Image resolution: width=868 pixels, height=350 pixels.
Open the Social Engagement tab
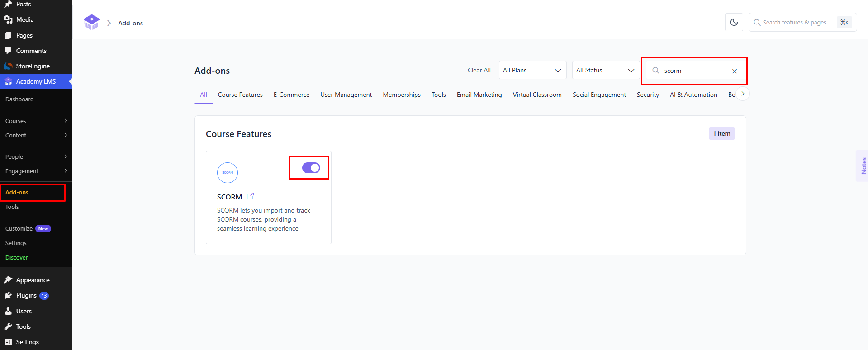599,95
